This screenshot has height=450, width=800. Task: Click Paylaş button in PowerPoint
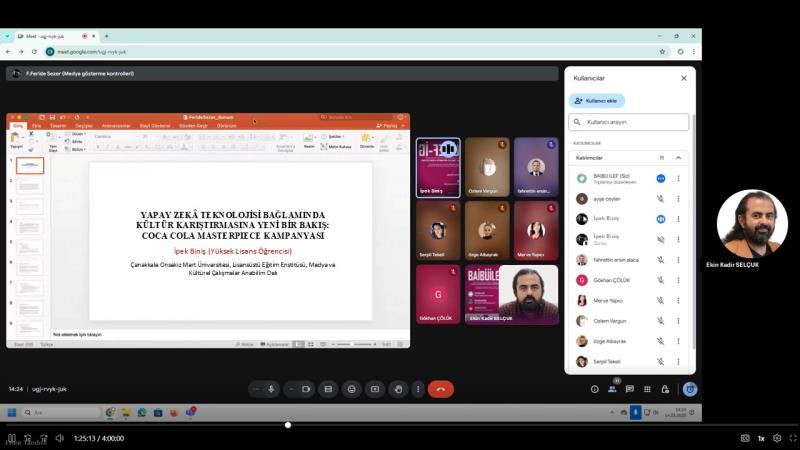[x=387, y=126]
